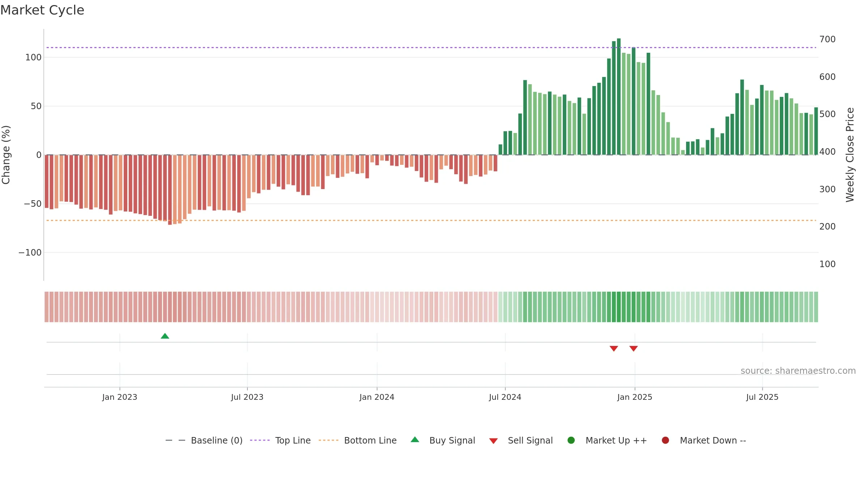Click the source: sharemaestro.com text
The image size is (868, 488).
798,371
